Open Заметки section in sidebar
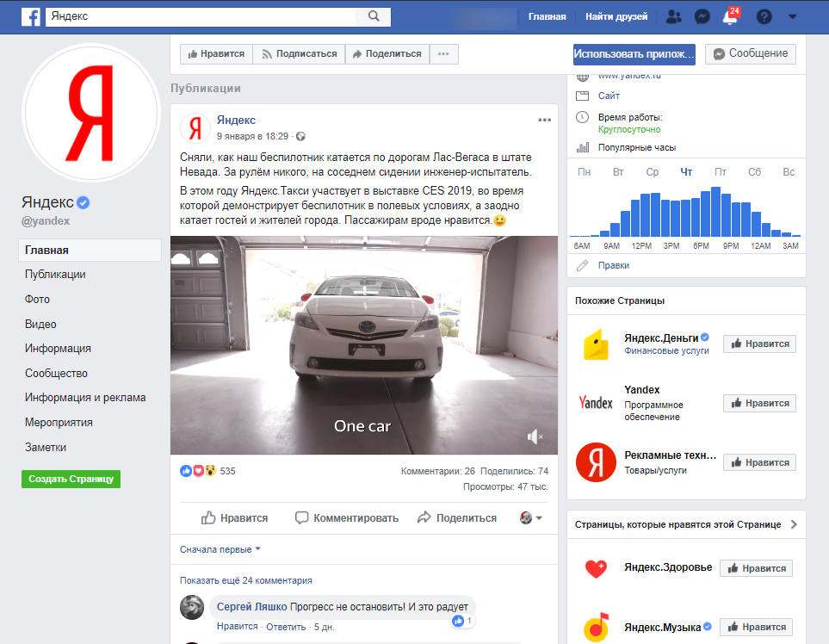The width and height of the screenshot is (829, 644). tap(46, 448)
